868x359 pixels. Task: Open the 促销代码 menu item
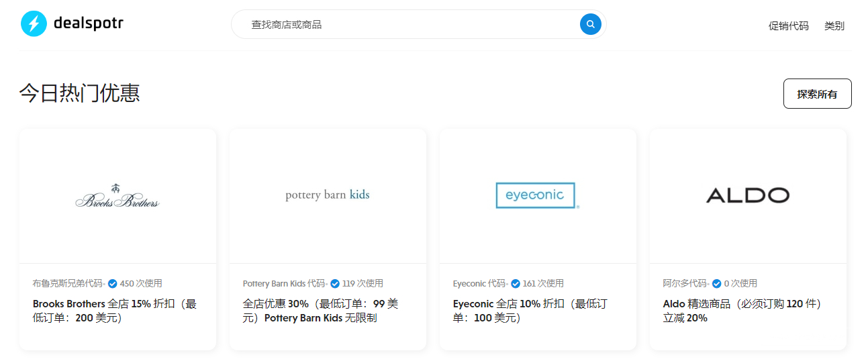(x=788, y=26)
